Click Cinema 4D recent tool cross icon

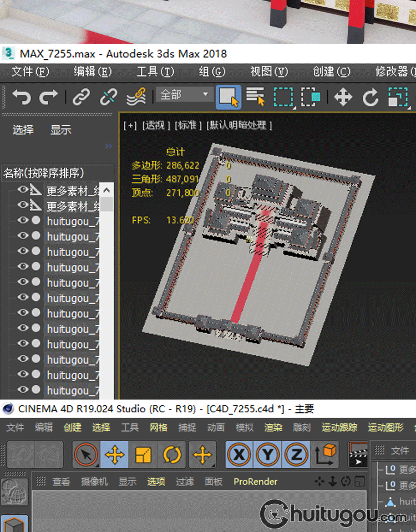click(x=203, y=454)
